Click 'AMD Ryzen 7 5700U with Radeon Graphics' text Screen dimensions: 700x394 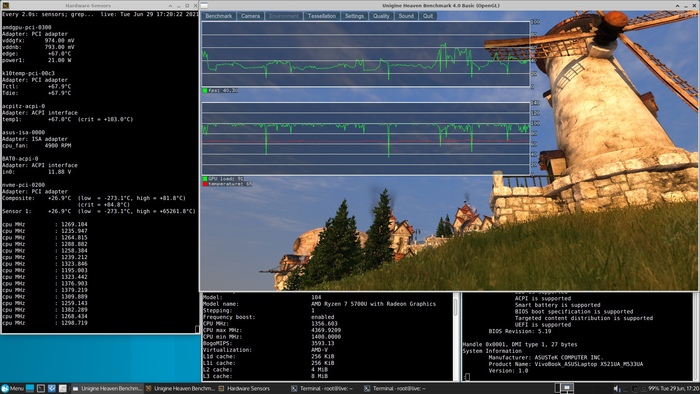coord(373,304)
